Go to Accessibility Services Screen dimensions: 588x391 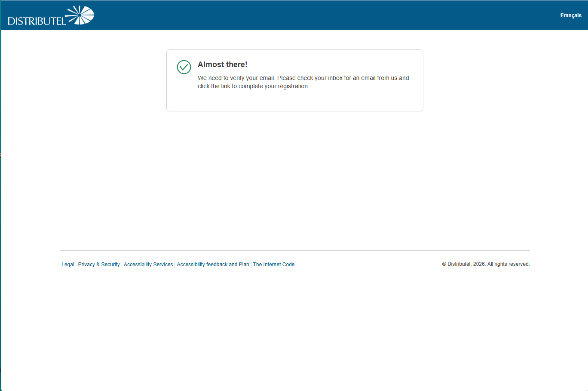click(x=148, y=265)
